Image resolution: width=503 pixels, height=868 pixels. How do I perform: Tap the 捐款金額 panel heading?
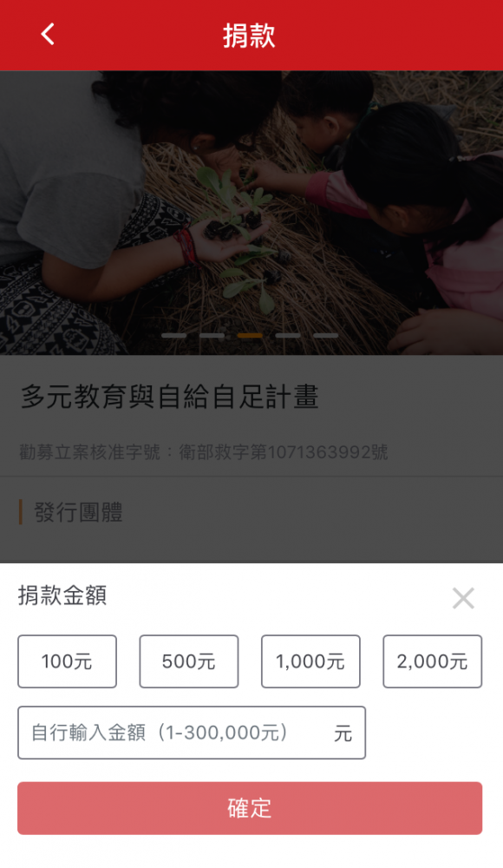tap(62, 595)
